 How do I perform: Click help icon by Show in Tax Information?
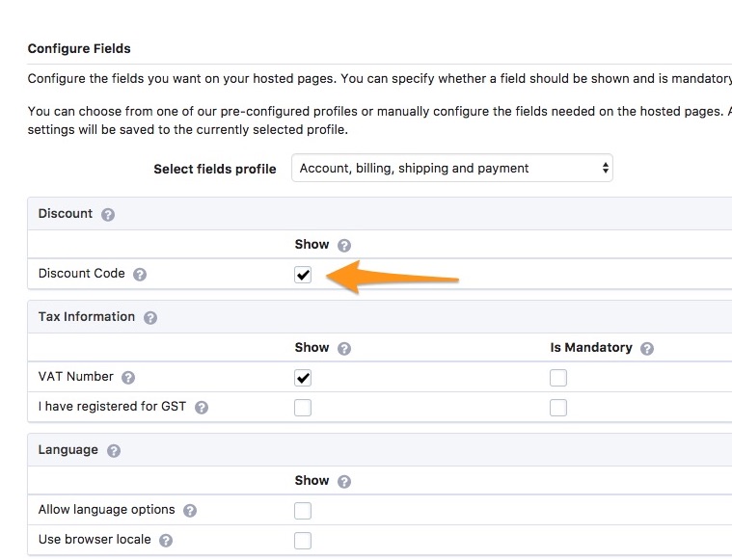344,349
